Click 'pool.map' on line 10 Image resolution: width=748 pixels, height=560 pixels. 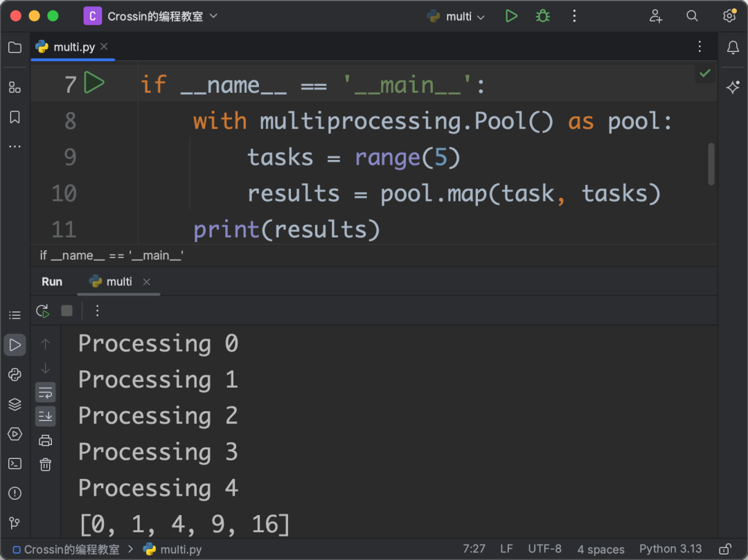(433, 194)
